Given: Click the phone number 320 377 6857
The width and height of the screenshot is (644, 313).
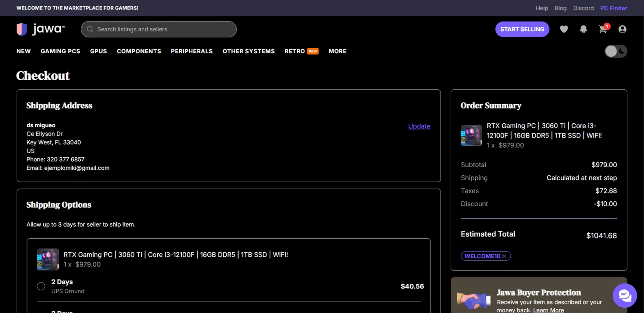Looking at the screenshot, I should [66, 160].
